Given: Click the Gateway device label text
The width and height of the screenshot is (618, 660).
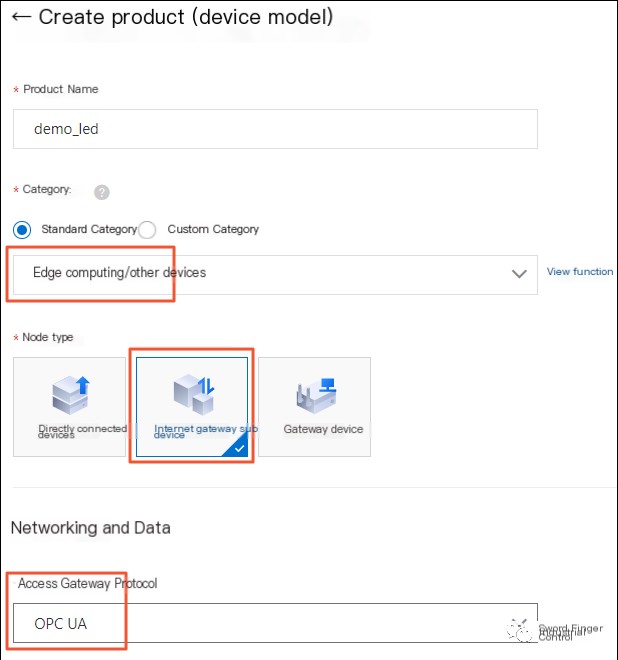Looking at the screenshot, I should click(x=323, y=429).
